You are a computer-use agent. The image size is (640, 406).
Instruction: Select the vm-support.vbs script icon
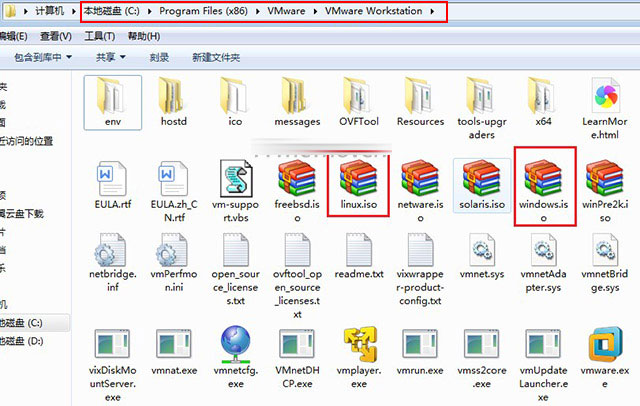pyautogui.click(x=236, y=178)
